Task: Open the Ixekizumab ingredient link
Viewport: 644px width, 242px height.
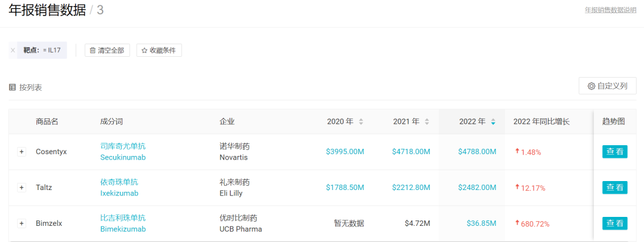Action: (119, 194)
